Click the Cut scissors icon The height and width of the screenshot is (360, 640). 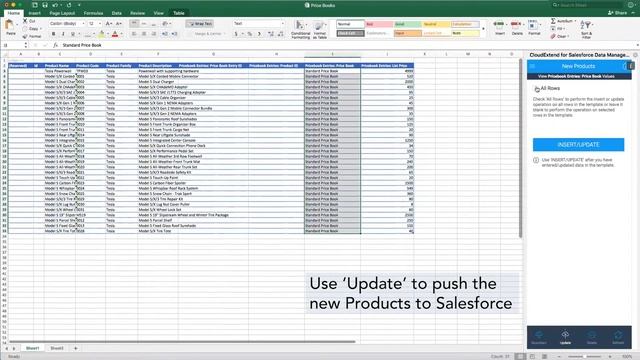click(25, 21)
